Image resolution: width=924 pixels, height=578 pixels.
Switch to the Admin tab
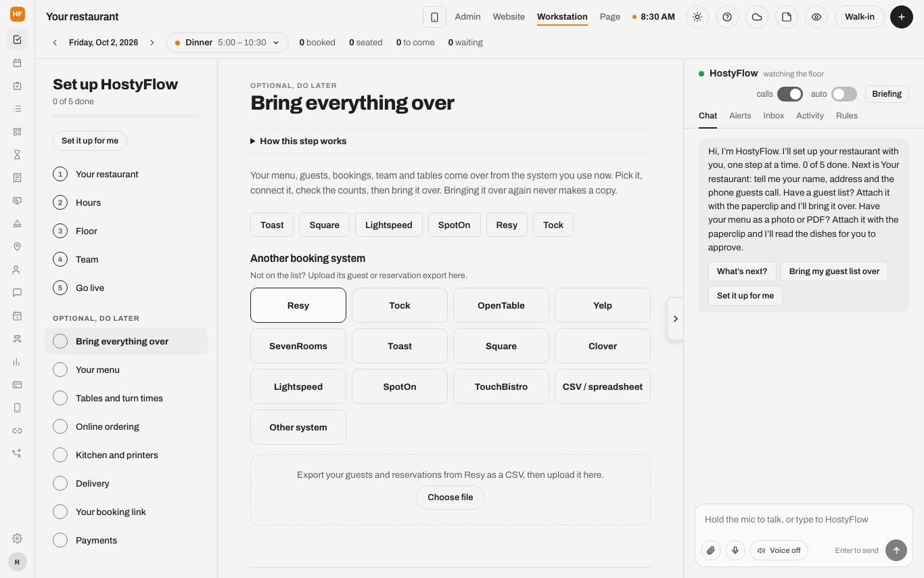coord(467,17)
